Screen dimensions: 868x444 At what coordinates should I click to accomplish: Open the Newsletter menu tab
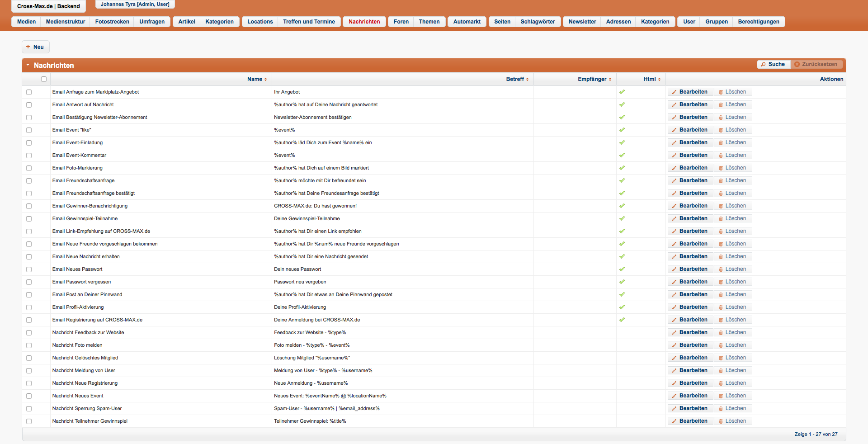582,22
